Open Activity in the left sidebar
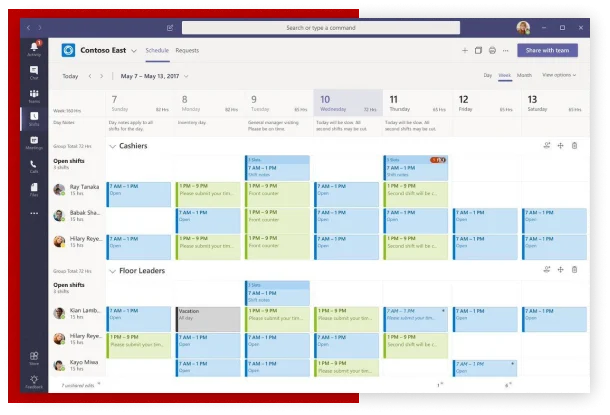The image size is (610, 415). [34, 49]
